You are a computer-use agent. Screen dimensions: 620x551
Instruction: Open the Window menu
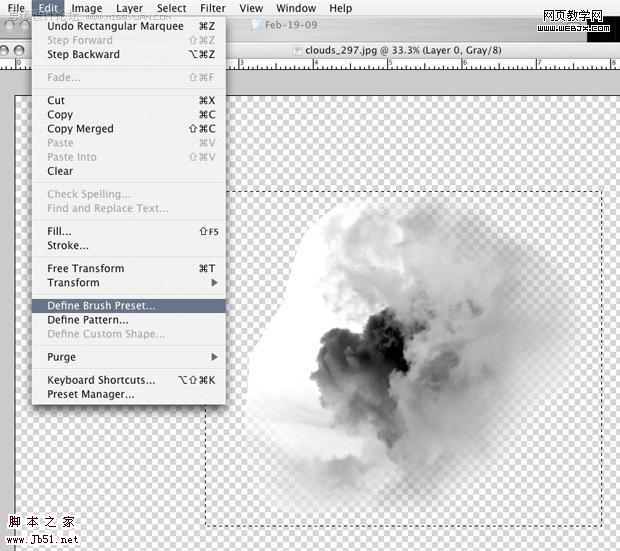(296, 8)
